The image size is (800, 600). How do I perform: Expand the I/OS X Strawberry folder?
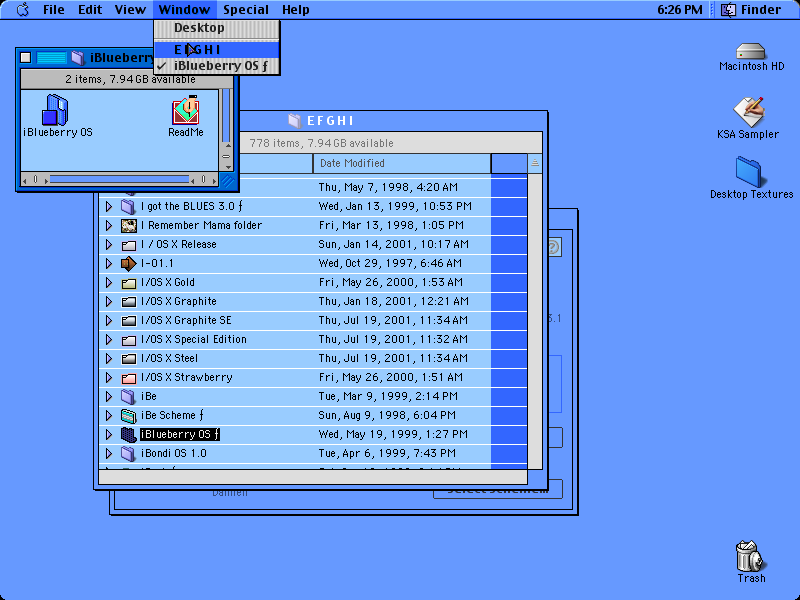(x=109, y=378)
